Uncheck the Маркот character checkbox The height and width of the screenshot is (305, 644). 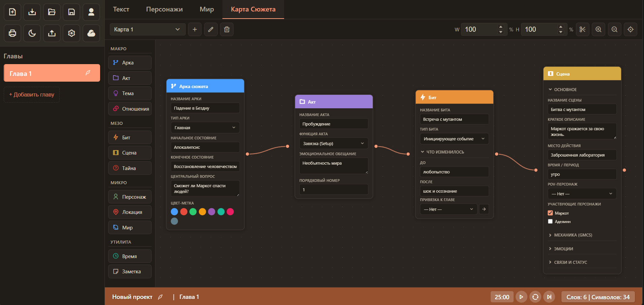(x=550, y=213)
